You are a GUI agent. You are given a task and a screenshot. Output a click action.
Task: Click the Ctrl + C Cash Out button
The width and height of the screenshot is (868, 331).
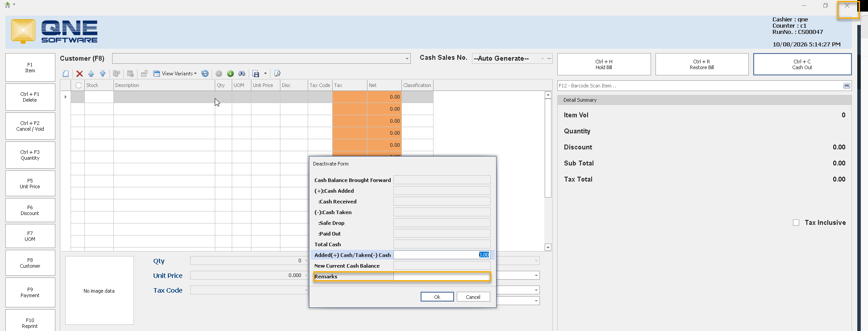802,64
